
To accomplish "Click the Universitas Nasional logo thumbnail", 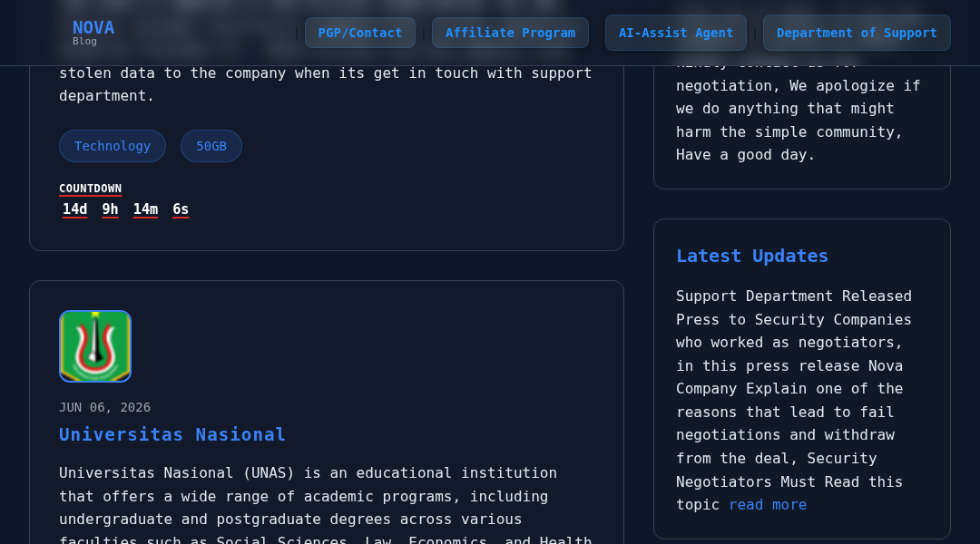I will (95, 346).
